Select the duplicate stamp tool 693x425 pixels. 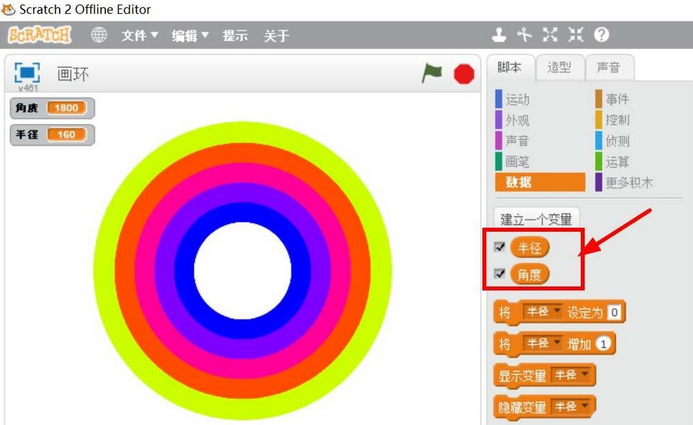499,35
